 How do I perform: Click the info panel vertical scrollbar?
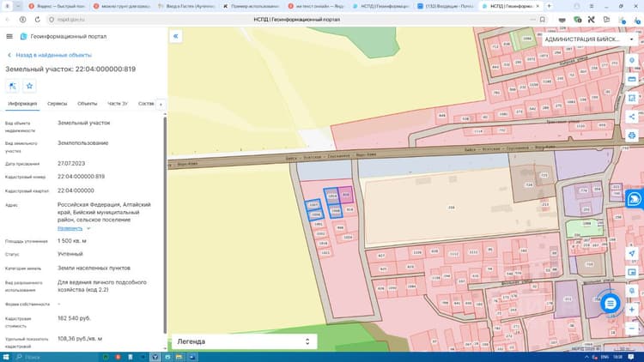click(x=165, y=225)
